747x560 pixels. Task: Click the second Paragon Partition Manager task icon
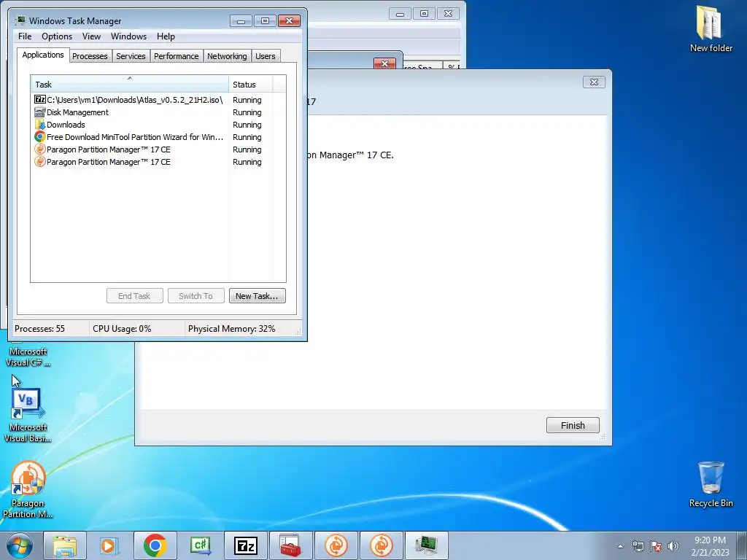pyautogui.click(x=40, y=161)
